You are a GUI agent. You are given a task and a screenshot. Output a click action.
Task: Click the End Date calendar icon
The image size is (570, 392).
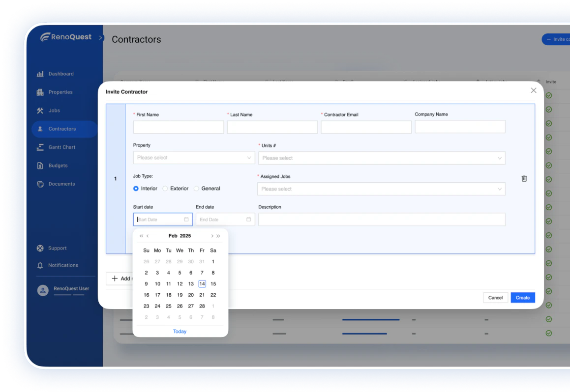(249, 219)
